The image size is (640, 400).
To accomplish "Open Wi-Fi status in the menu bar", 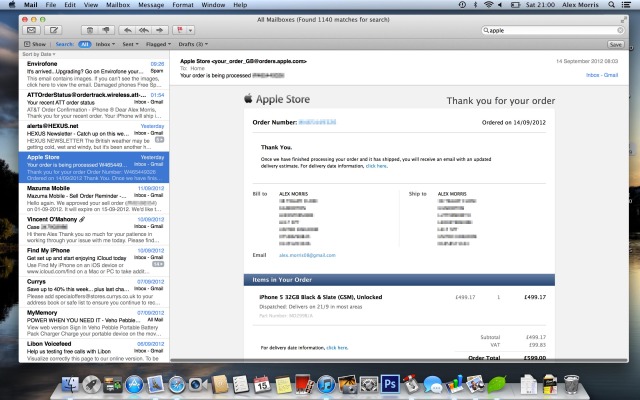I will tap(488, 5).
